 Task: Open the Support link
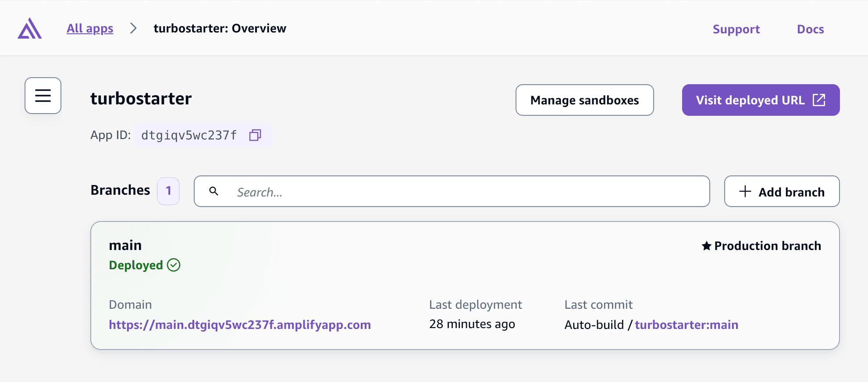coord(736,29)
